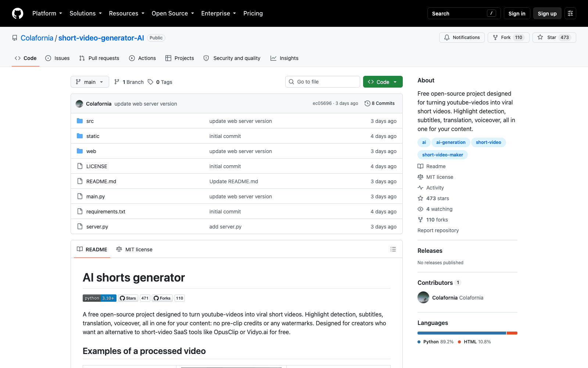Click the pulse icon beside Activity
588x368 pixels.
pyautogui.click(x=420, y=188)
